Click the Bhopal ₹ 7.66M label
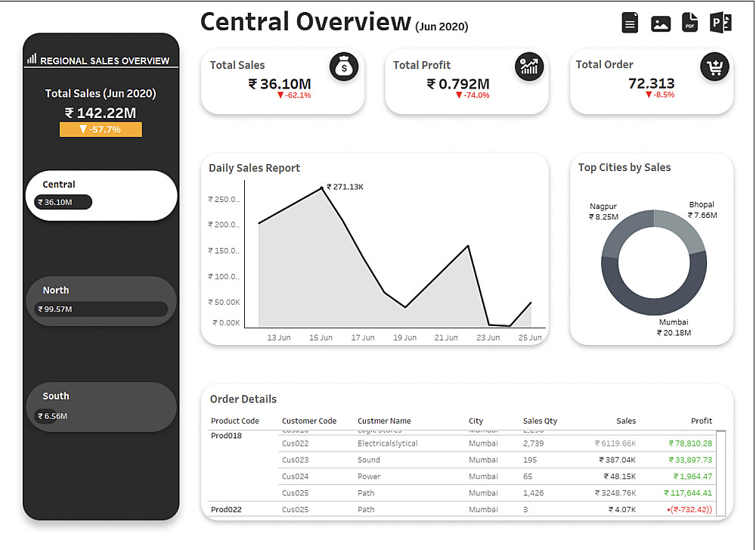Screen dimensions: 756x550 (702, 210)
